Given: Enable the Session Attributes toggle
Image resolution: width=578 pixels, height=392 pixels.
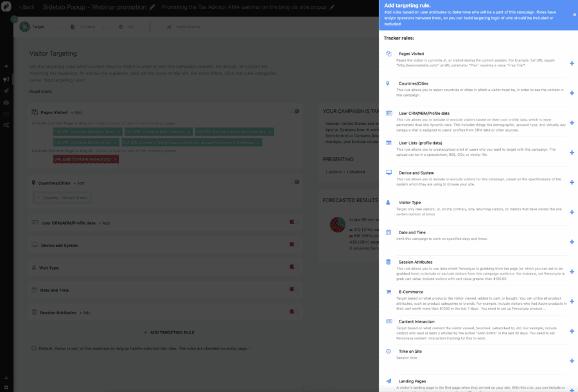Looking at the screenshot, I should (293, 312).
